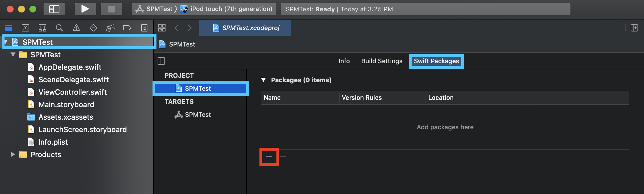Viewport: 644px width, 194px height.
Task: Click the Stop button in toolbar
Action: [x=111, y=9]
